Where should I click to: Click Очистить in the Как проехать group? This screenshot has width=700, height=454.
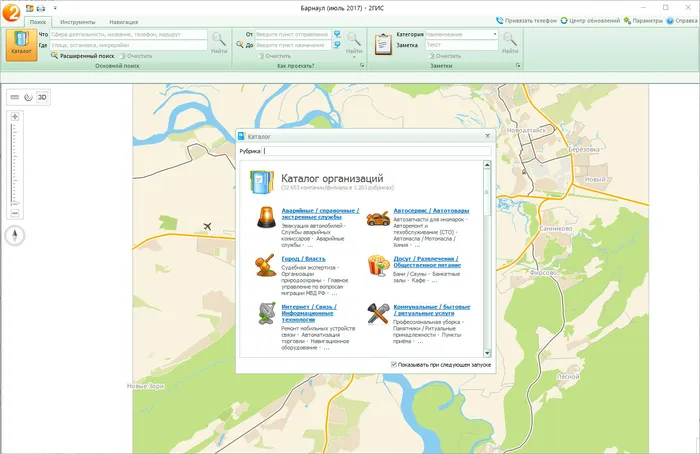tap(274, 56)
